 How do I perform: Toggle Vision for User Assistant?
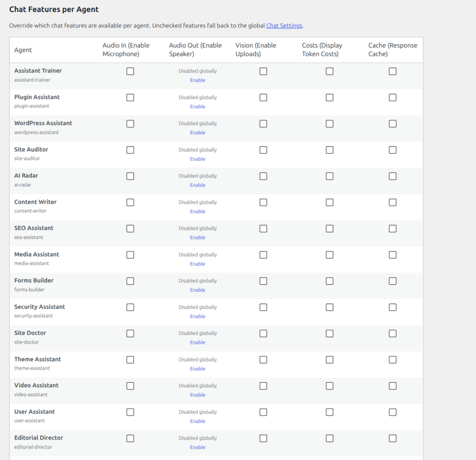[x=263, y=412]
